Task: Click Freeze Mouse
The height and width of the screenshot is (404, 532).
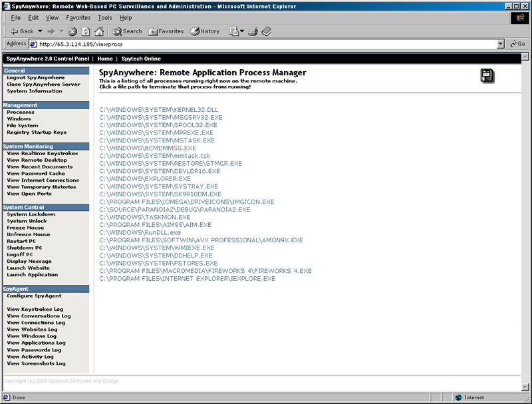Action: [x=25, y=228]
